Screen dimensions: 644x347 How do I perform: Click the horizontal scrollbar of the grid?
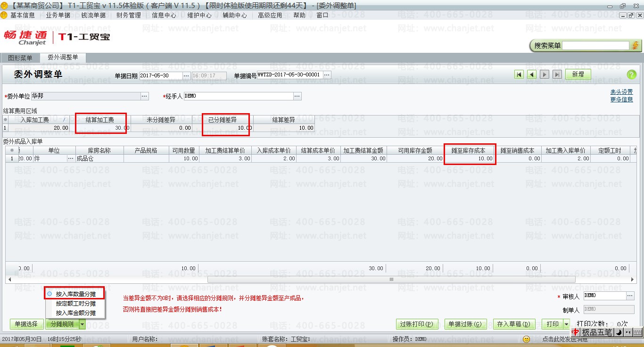pyautogui.click(x=391, y=280)
